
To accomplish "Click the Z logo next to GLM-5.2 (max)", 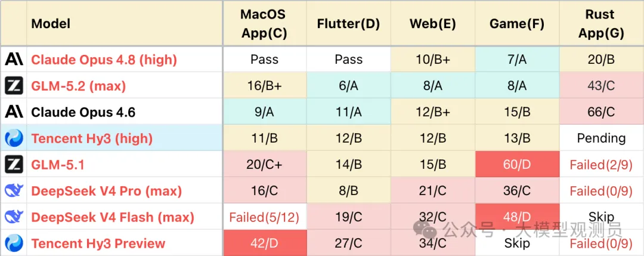I will click(x=14, y=85).
